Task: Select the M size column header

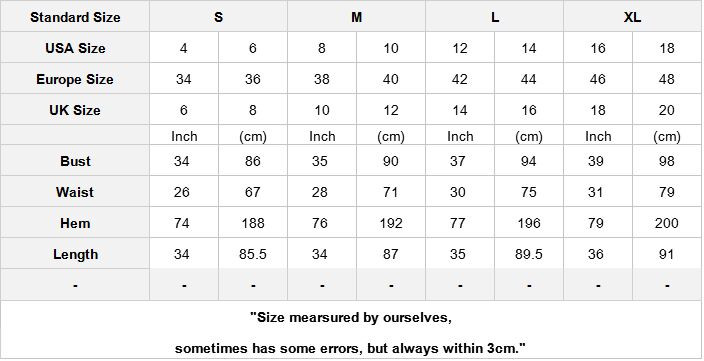Action: point(356,17)
